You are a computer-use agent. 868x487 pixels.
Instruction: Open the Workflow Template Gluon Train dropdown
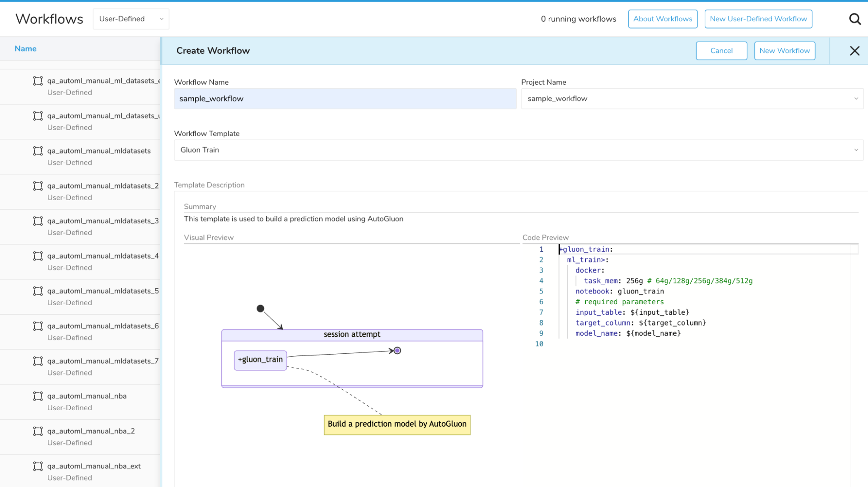[x=518, y=150]
